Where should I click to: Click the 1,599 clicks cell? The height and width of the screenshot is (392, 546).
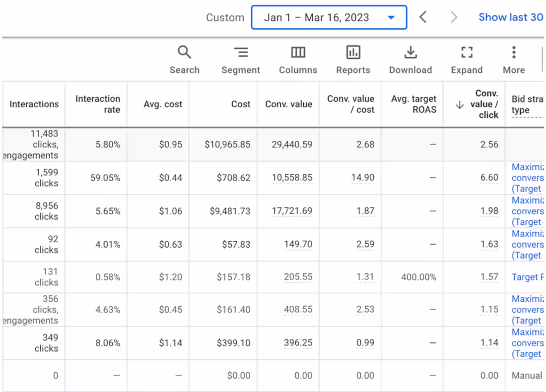[47, 178]
